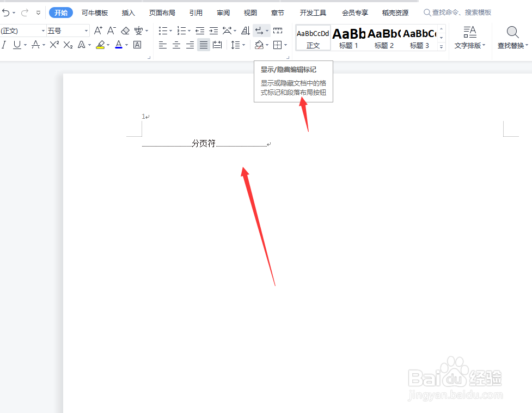Apply bullet list formatting
Image resolution: width=532 pixels, height=413 pixels.
(163, 31)
